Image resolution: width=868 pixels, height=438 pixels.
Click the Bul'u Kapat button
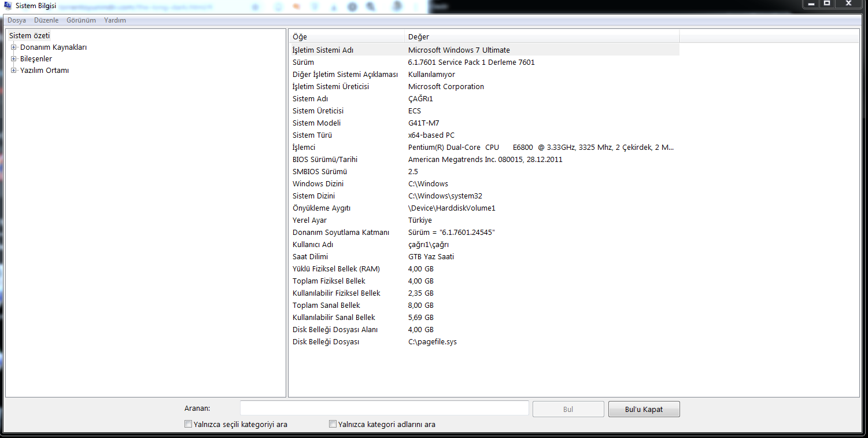coord(644,409)
